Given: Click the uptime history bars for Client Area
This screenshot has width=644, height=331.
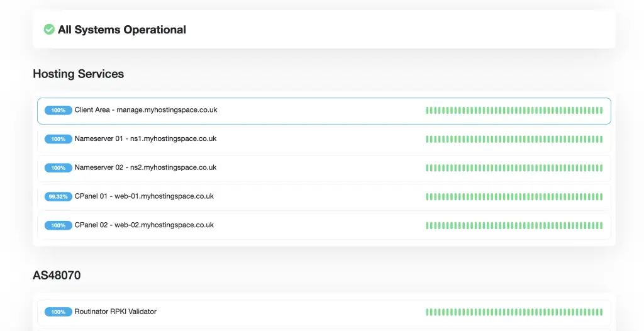Looking at the screenshot, I should tap(514, 110).
